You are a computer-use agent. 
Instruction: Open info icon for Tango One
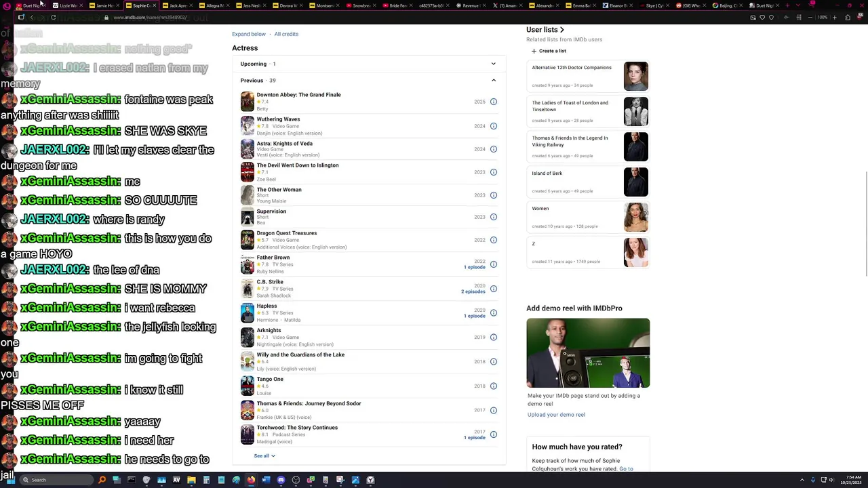(x=494, y=386)
